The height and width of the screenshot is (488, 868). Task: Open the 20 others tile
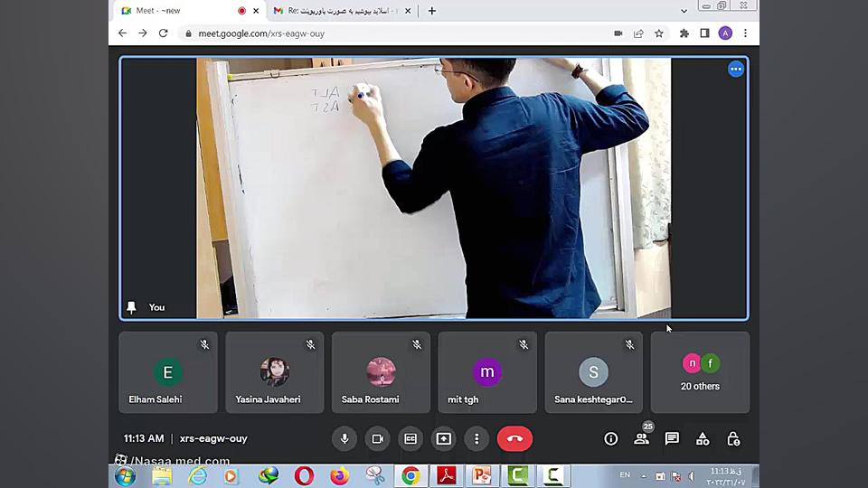(x=700, y=372)
